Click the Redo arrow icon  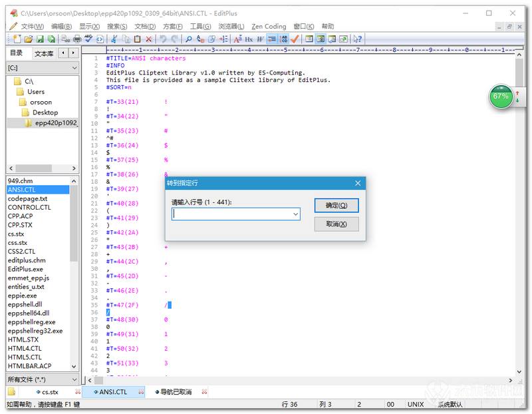tap(175, 39)
